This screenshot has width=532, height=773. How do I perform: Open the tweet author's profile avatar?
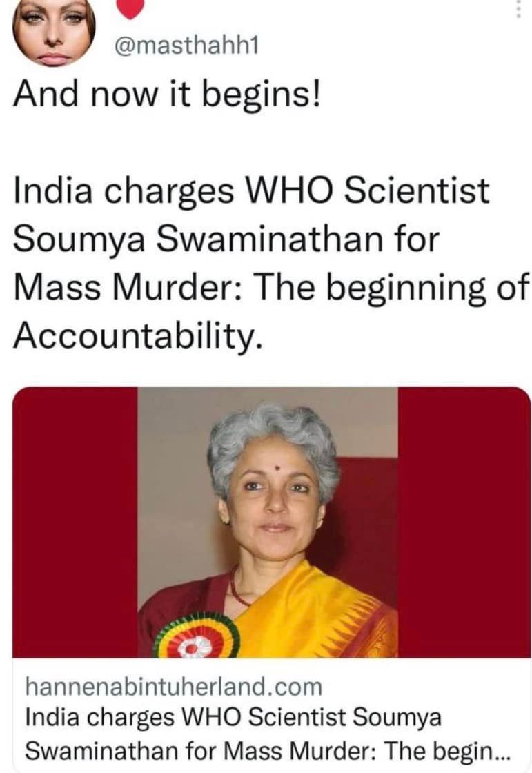53,32
